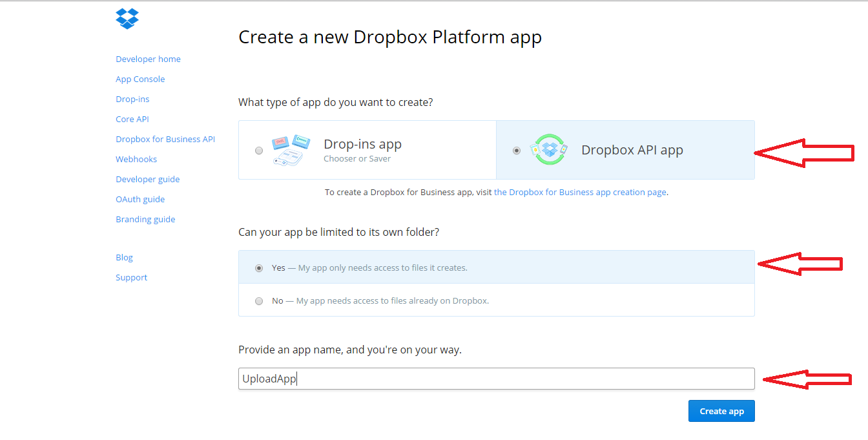
Task: Open the Developer guide link
Action: [x=148, y=179]
